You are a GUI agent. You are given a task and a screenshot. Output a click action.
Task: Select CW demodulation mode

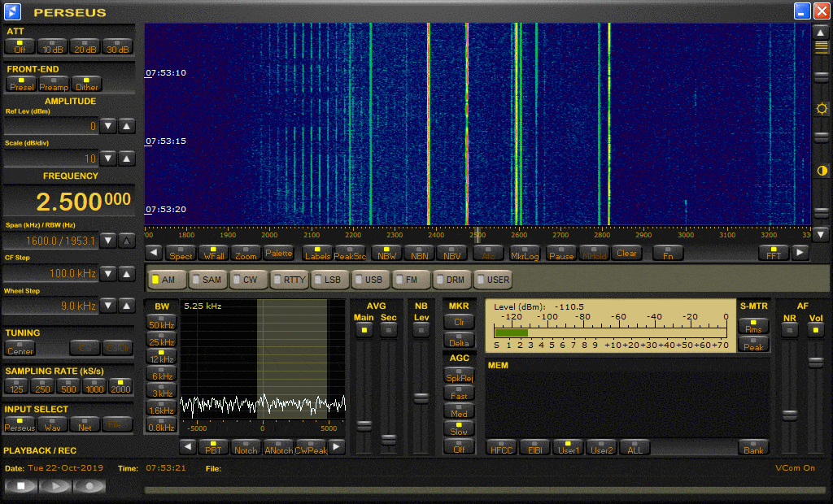pos(249,280)
